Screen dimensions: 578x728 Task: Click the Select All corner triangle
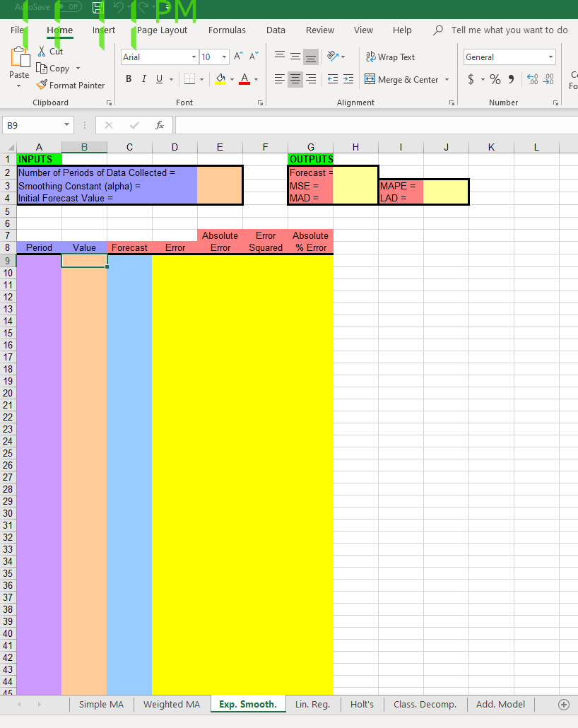[11, 148]
